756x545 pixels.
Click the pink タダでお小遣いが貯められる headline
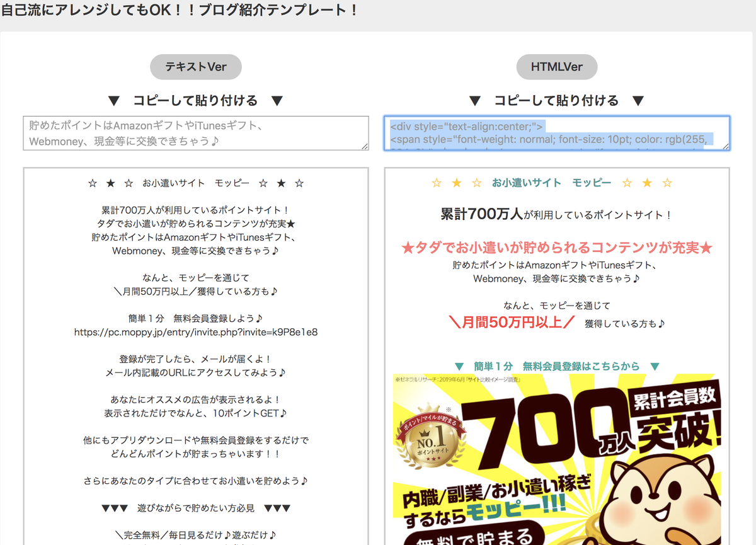pos(557,248)
